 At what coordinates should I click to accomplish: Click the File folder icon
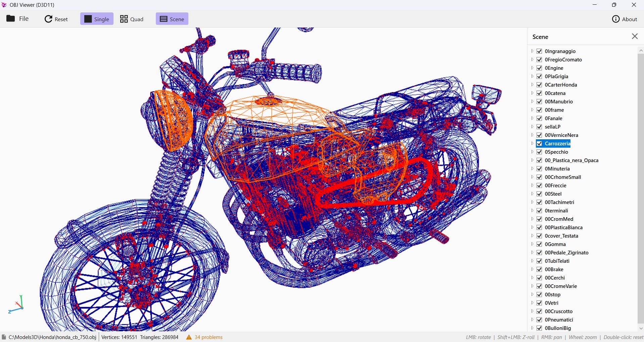[11, 18]
